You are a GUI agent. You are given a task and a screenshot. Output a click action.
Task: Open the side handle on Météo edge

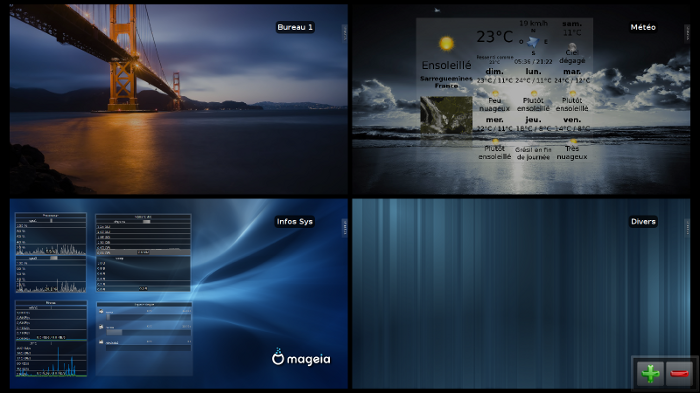tap(687, 33)
